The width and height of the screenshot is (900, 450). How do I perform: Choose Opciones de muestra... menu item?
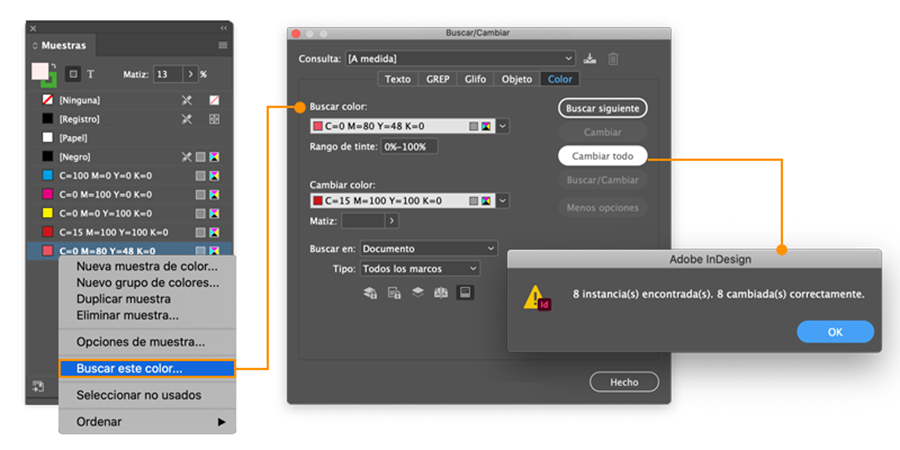coord(147,342)
